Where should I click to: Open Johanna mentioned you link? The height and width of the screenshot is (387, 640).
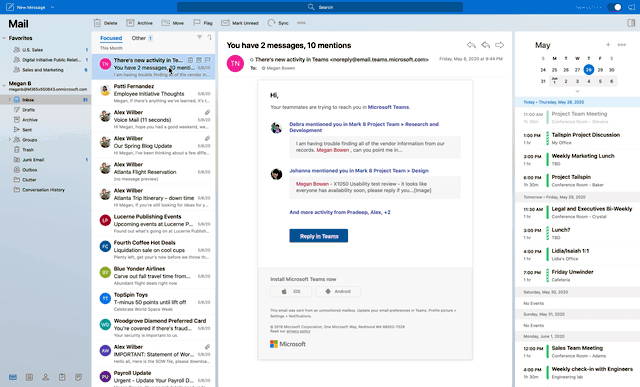click(x=359, y=171)
